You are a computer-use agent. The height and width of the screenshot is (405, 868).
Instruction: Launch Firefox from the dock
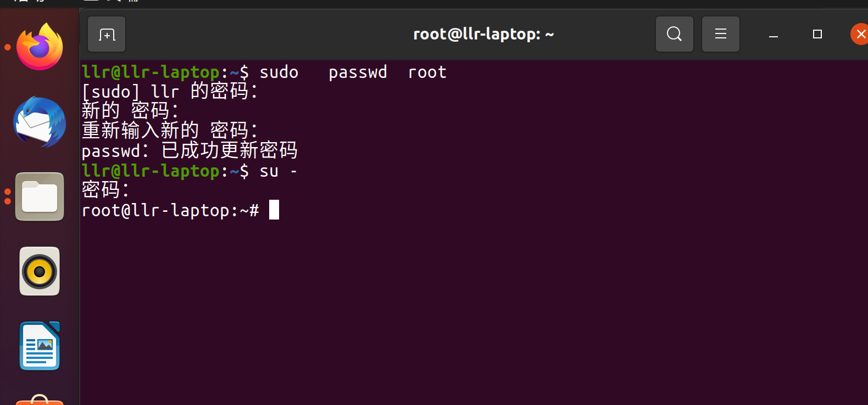(x=39, y=47)
